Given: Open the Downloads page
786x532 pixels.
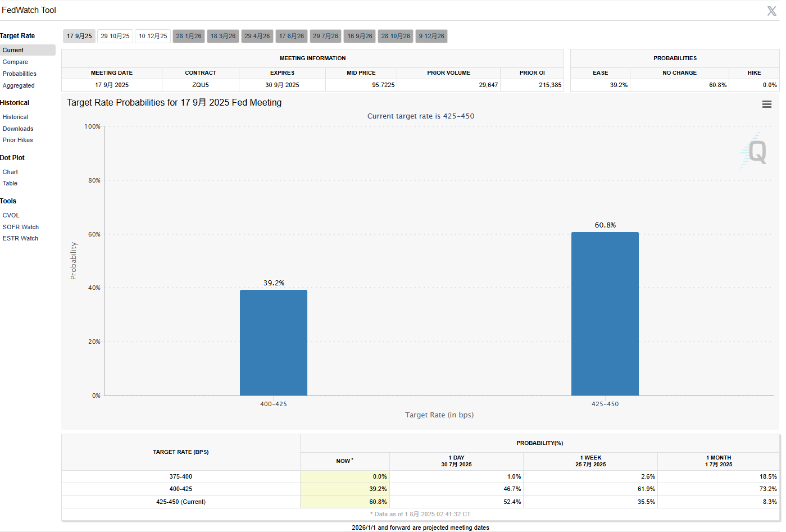Looking at the screenshot, I should coord(18,129).
